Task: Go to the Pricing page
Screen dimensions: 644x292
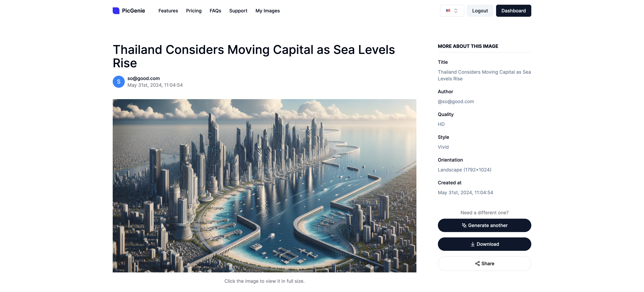Action: point(194,11)
